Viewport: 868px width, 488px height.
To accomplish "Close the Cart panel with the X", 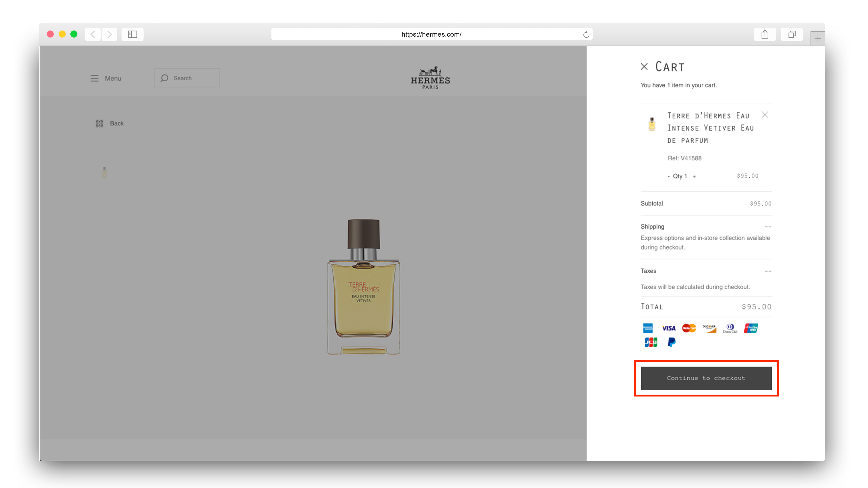I will tap(644, 67).
